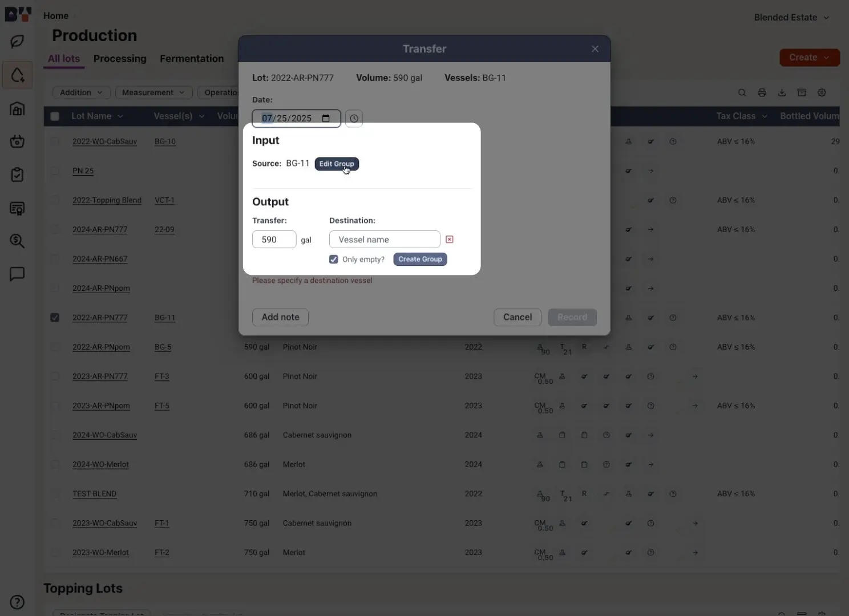The height and width of the screenshot is (616, 849).
Task: Check the 2022-WO-CabSauv row checkbox
Action: tap(55, 141)
